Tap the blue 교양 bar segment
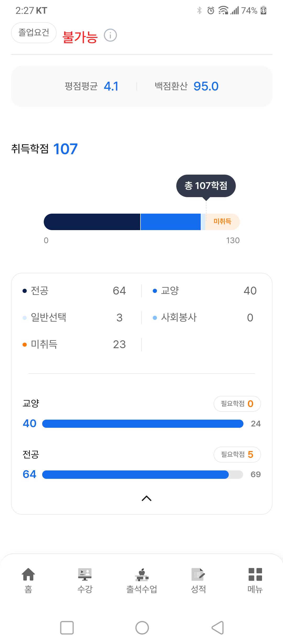 171,222
